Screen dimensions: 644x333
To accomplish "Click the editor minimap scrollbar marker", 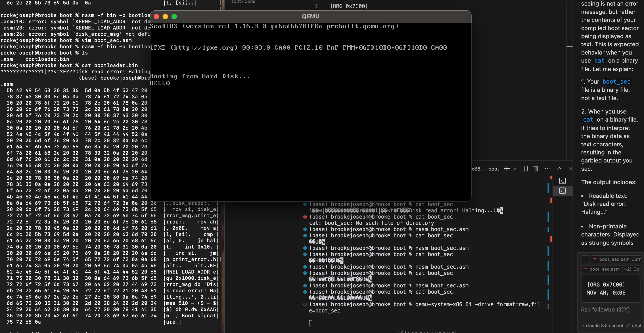I will (569, 46).
